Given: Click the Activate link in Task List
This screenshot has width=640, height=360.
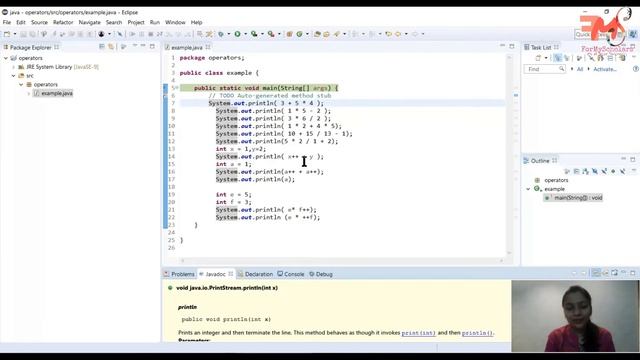Looking at the screenshot, I should pos(604,69).
